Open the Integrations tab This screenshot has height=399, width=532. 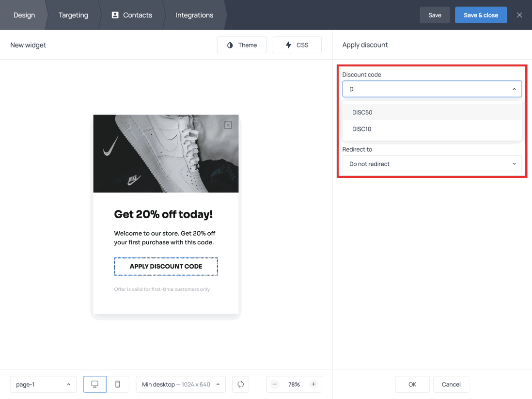pyautogui.click(x=194, y=15)
